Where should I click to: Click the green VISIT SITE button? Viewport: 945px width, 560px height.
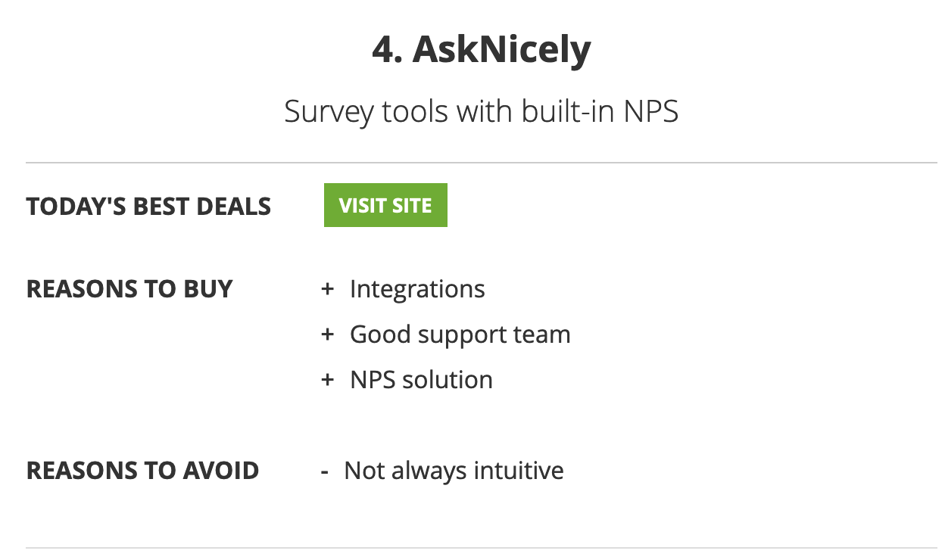pos(385,205)
